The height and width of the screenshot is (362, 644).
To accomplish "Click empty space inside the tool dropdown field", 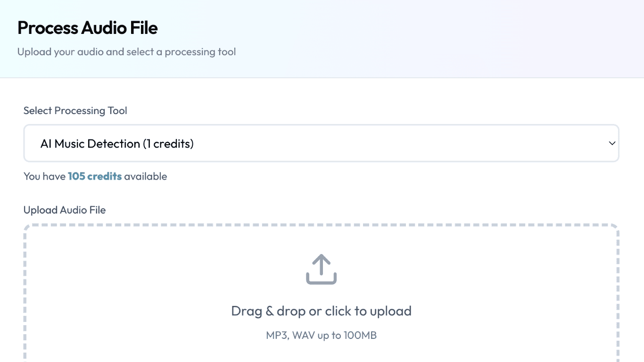I will [x=377, y=143].
